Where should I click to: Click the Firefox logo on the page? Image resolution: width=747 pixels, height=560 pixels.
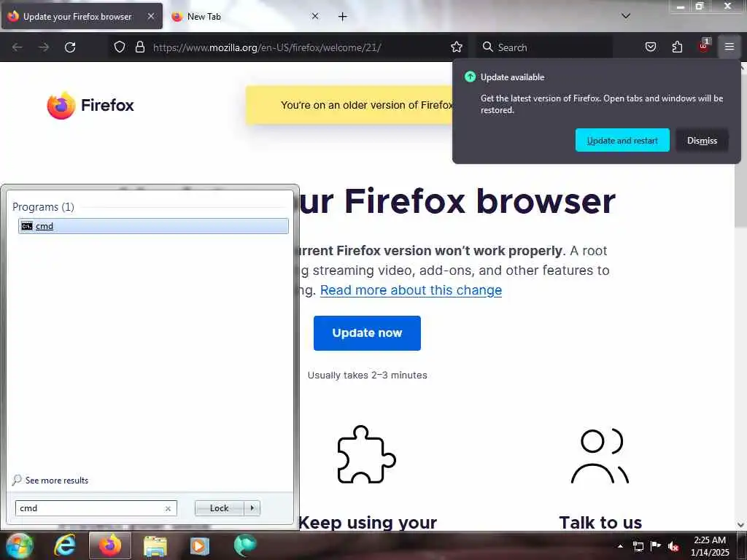90,105
